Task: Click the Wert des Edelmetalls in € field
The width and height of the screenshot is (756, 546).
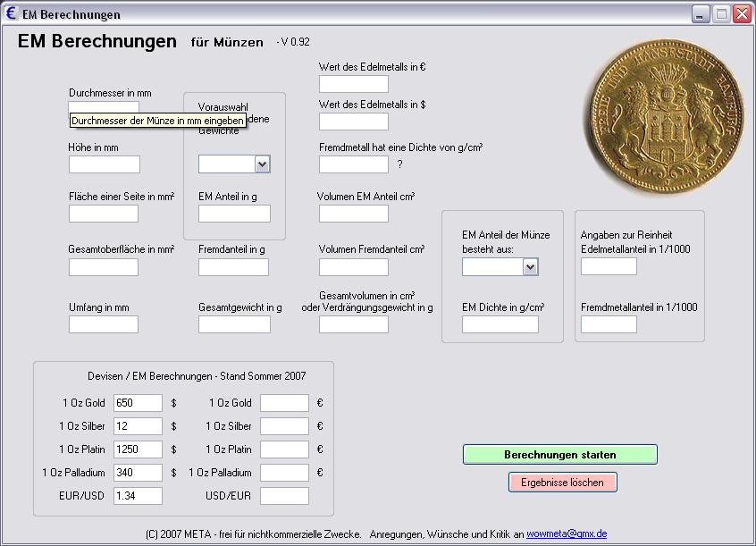Action: point(353,84)
